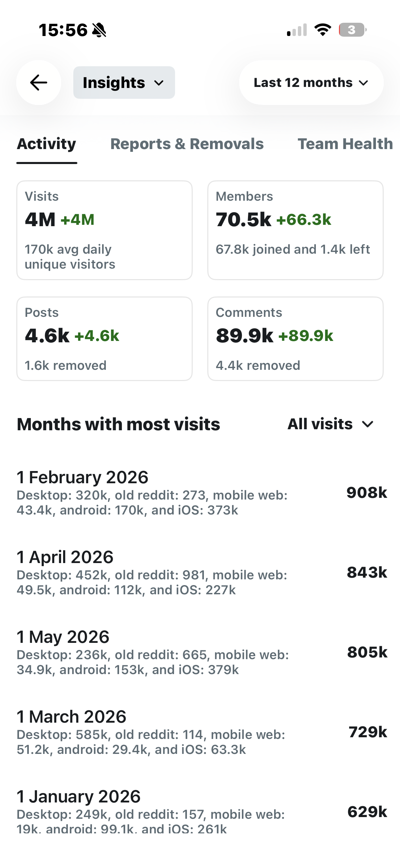Select the 1 April 2026 row
This screenshot has height=868, width=400.
[x=202, y=573]
